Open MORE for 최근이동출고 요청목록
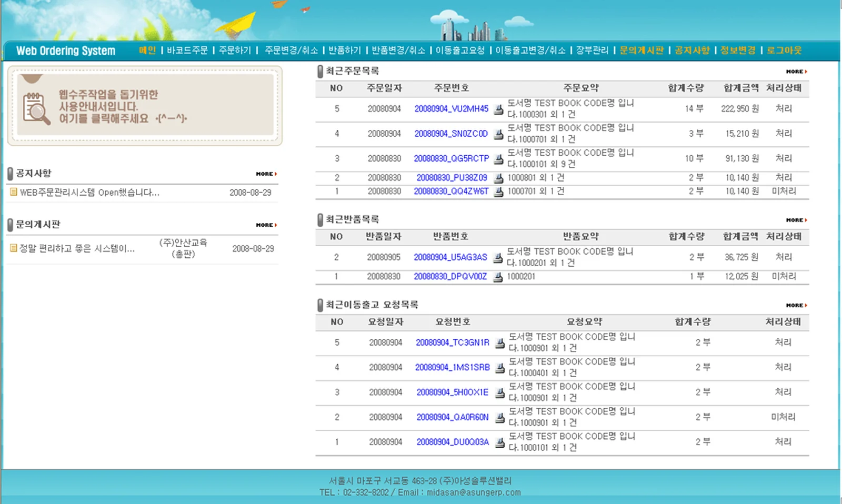 (796, 305)
